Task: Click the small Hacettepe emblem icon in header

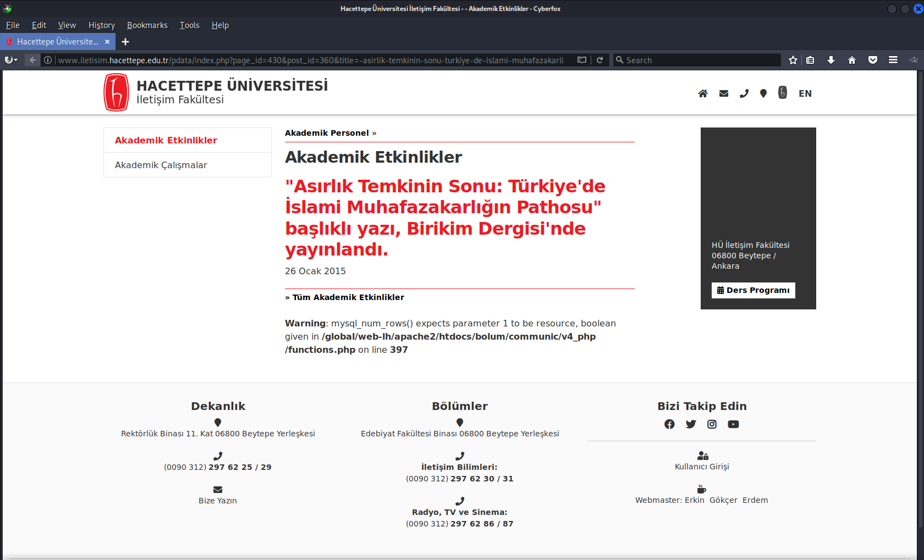Action: (x=783, y=92)
